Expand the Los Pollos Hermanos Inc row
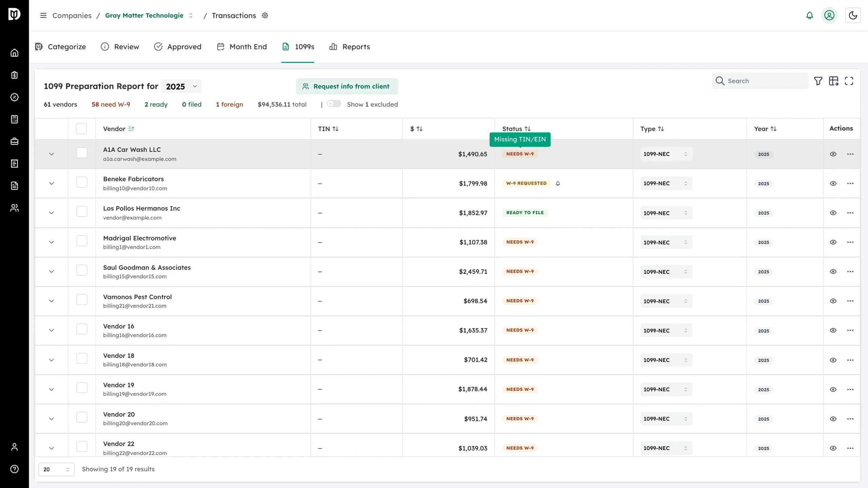Image resolution: width=868 pixels, height=488 pixels. tap(52, 213)
